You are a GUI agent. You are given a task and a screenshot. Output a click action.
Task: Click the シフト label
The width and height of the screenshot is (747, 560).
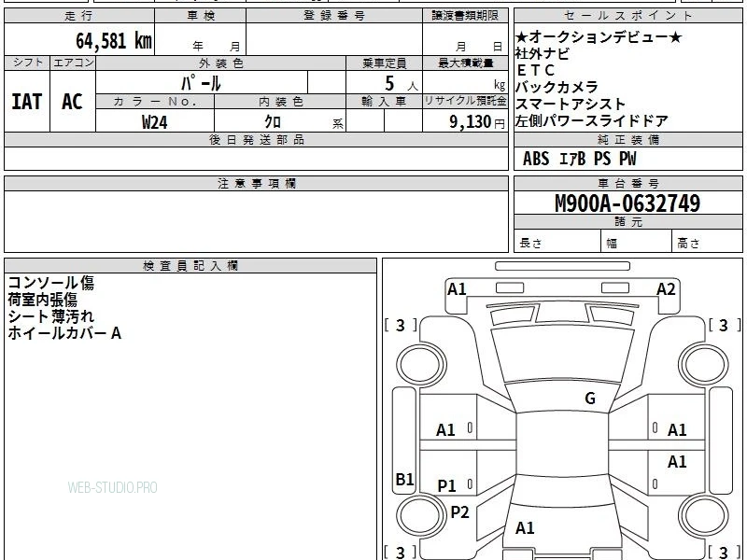click(x=27, y=63)
